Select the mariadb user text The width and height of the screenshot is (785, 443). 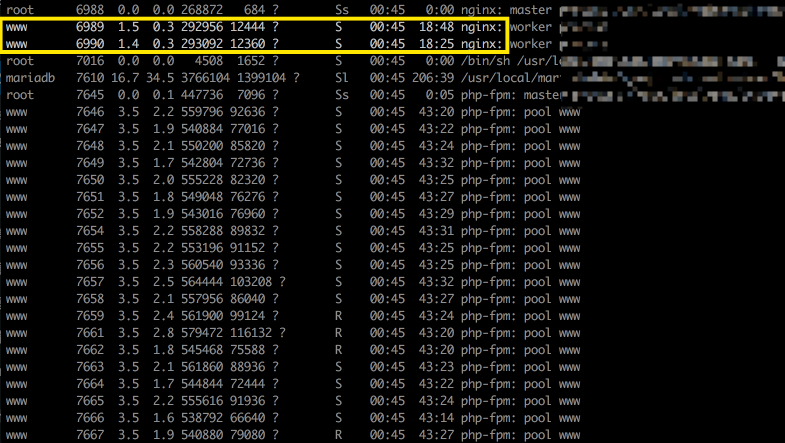pos(31,78)
